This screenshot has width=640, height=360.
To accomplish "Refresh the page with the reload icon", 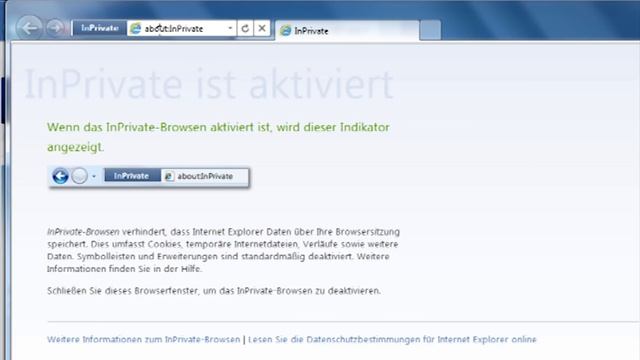I will point(245,28).
